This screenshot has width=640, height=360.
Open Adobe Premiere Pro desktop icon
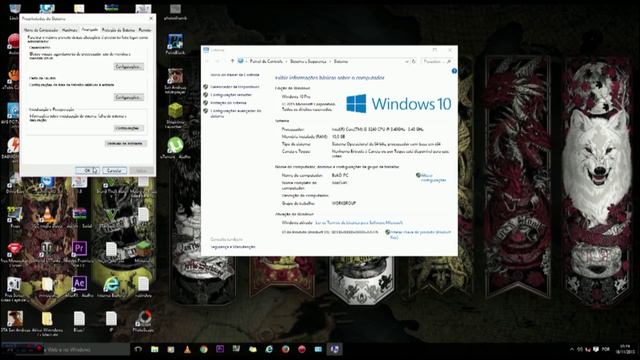click(79, 251)
